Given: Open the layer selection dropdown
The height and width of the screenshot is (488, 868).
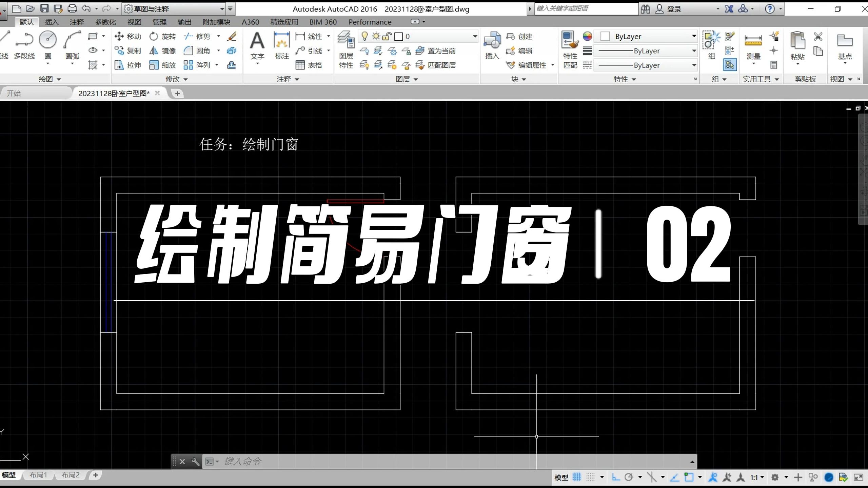Looking at the screenshot, I should point(475,36).
